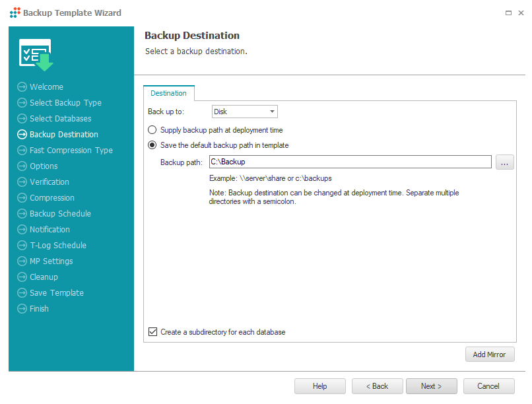Image resolution: width=532 pixels, height=404 pixels.
Task: Click the Compression step icon
Action: (22, 198)
